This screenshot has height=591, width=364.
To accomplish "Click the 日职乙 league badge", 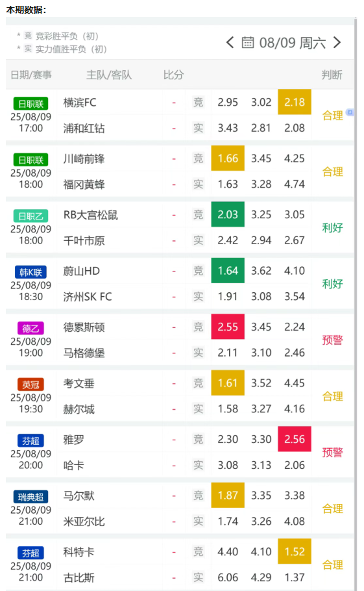I will click(x=31, y=216).
